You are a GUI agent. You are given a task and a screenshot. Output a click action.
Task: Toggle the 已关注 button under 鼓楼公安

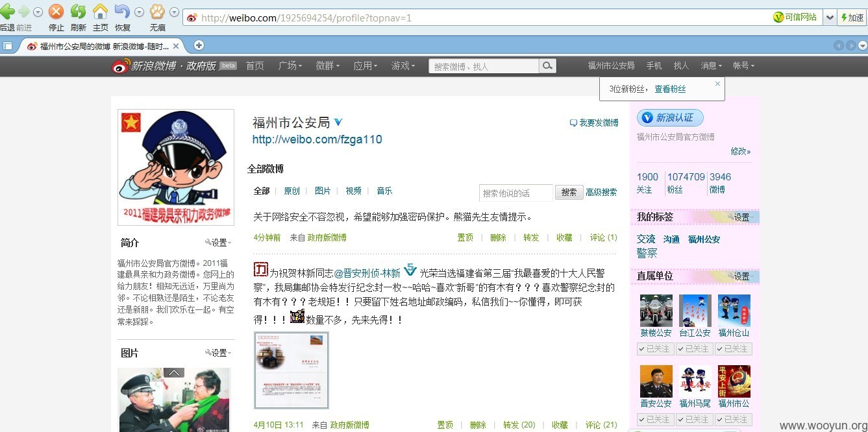point(656,349)
